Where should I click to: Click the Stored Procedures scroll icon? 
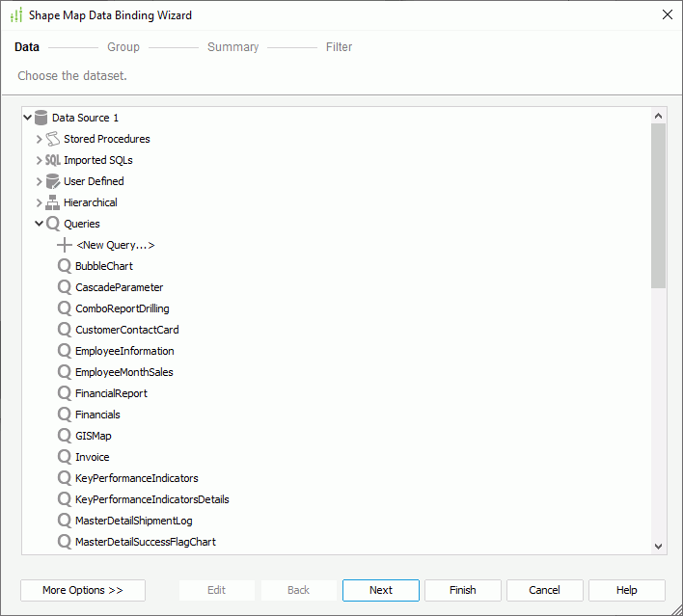pos(53,139)
